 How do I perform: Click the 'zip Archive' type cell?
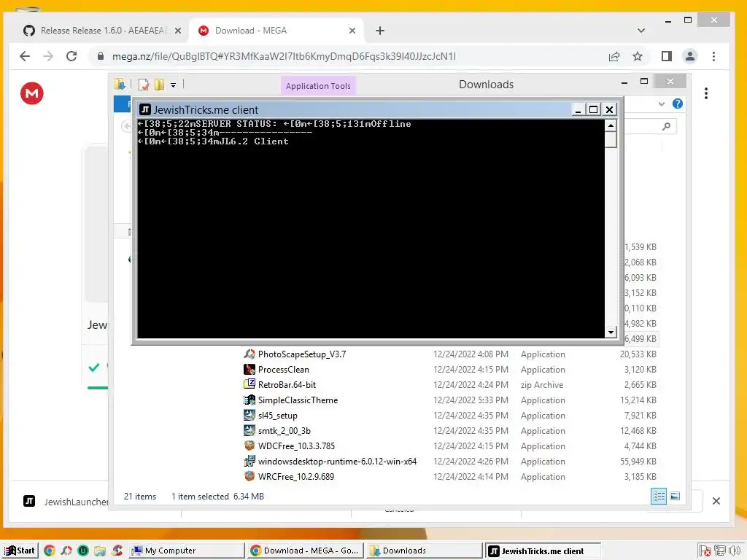[542, 385]
